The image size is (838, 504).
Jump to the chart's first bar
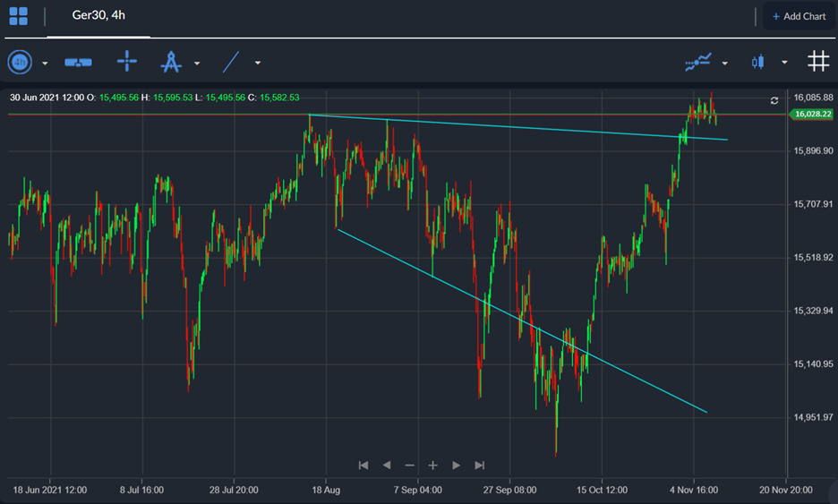(x=363, y=466)
